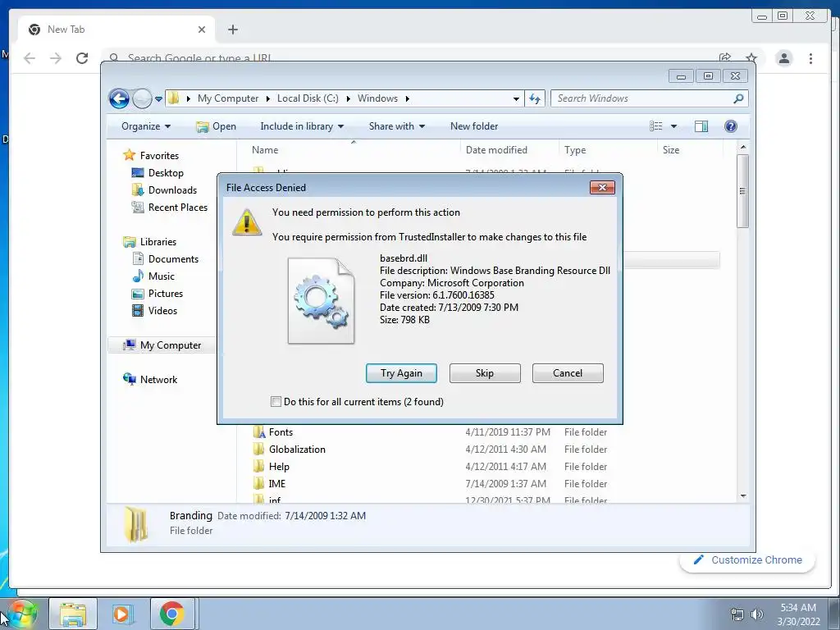840x630 pixels.
Task: Close the File Access Denied dialog
Action: click(x=602, y=188)
